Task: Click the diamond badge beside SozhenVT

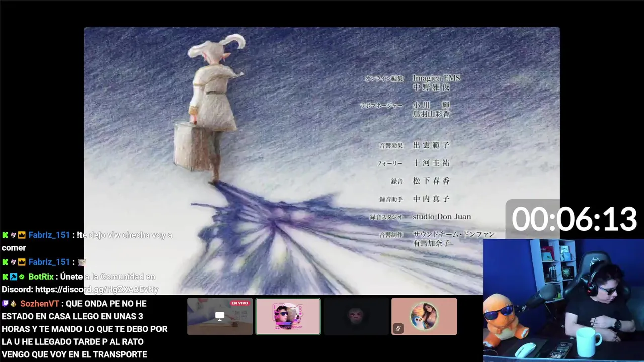Action: pyautogui.click(x=13, y=304)
